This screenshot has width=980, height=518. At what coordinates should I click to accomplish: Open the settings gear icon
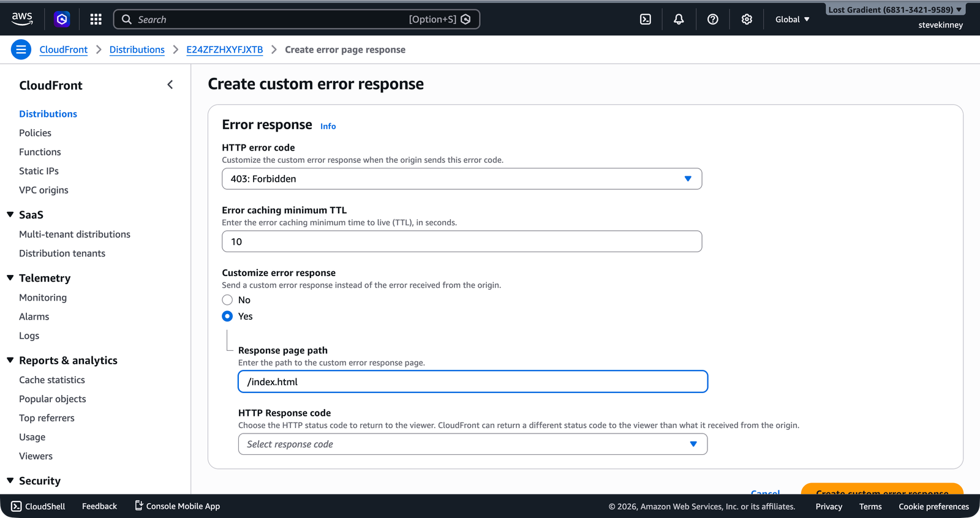tap(747, 20)
